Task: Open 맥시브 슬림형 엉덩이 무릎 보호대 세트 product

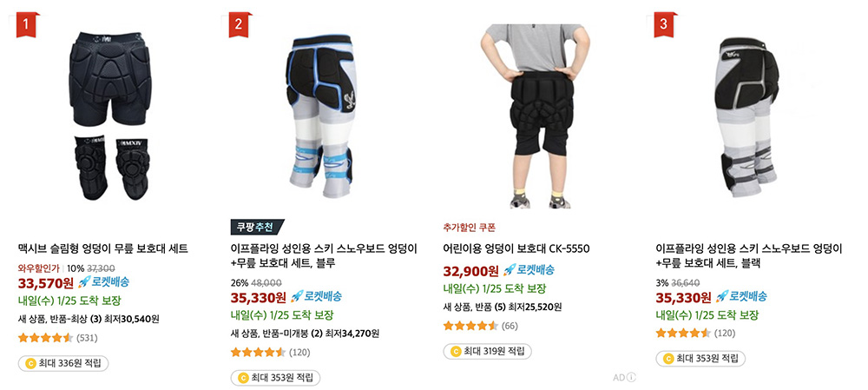Action: (x=103, y=248)
